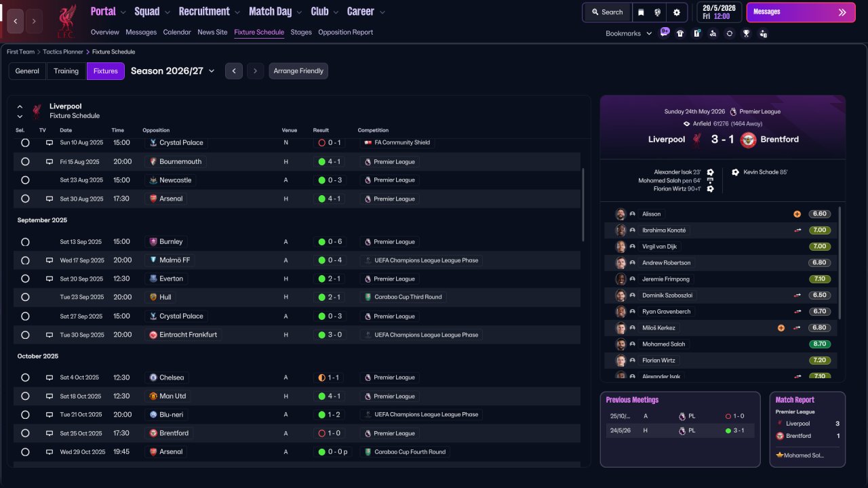Click the TV icon on the Malmö FF row
Screen dimensions: 868x488
[x=49, y=260]
